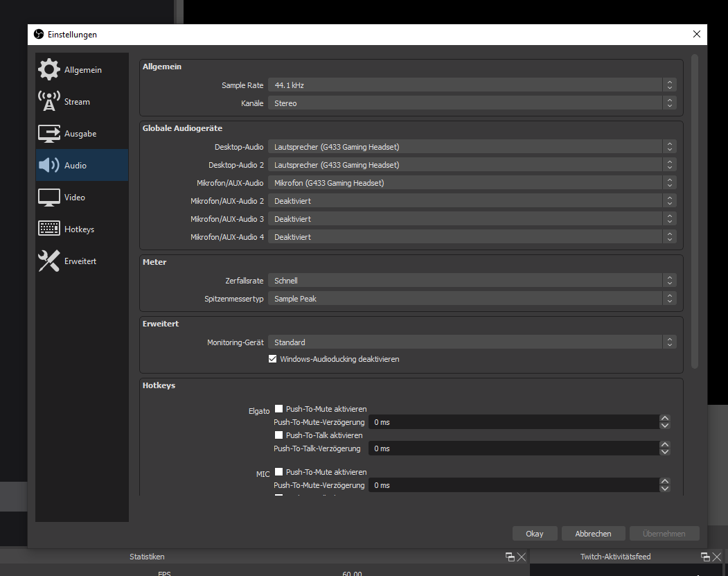Image resolution: width=728 pixels, height=576 pixels.
Task: Switch to the Ausgabe settings tab
Action: click(x=80, y=134)
